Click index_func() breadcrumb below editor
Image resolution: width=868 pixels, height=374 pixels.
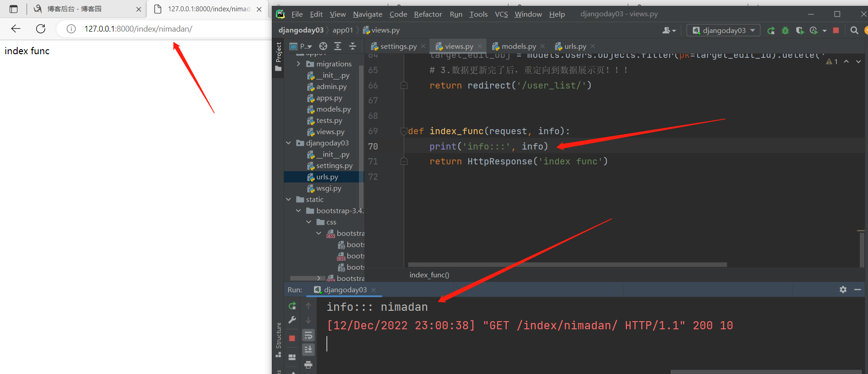coord(429,275)
